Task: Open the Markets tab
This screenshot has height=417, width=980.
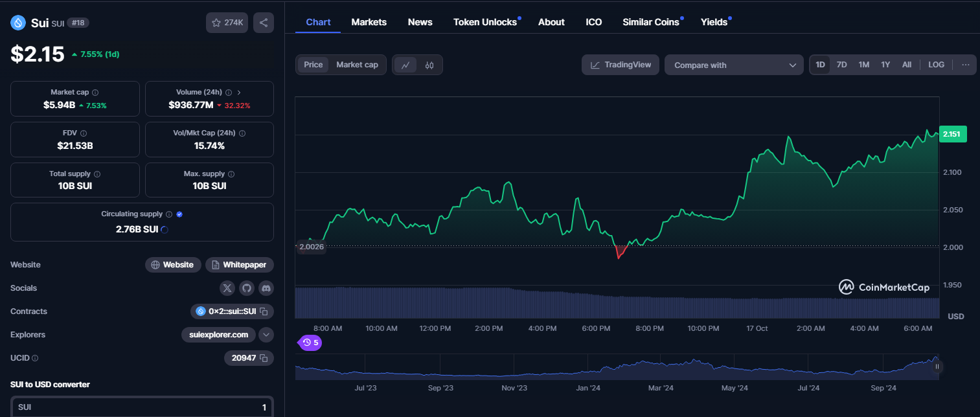Action: tap(369, 22)
